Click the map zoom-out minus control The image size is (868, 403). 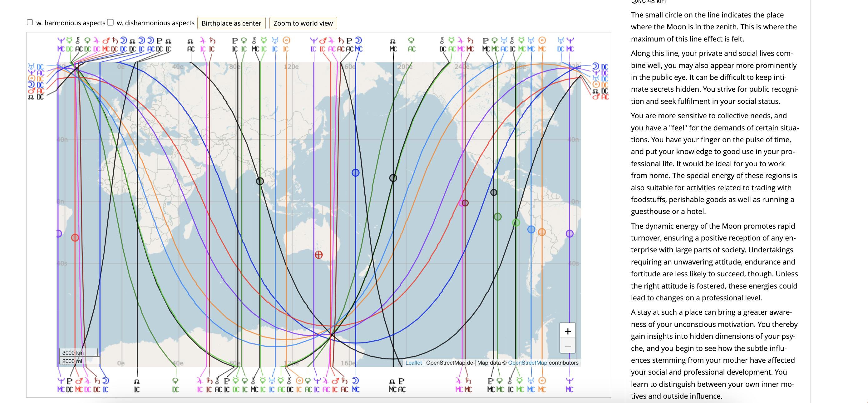click(567, 346)
